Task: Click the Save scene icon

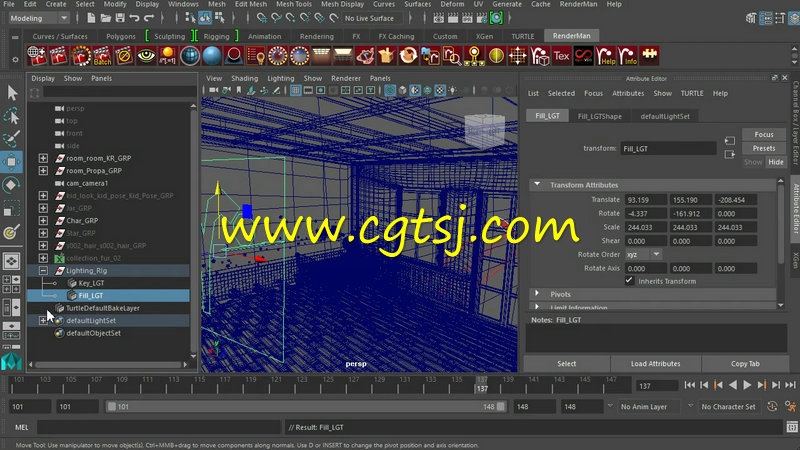Action: [120, 18]
